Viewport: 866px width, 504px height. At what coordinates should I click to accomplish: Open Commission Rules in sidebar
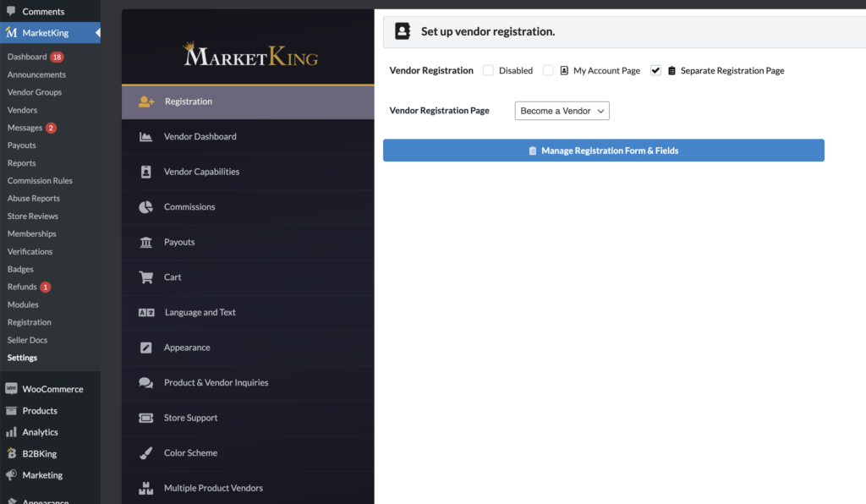click(40, 180)
